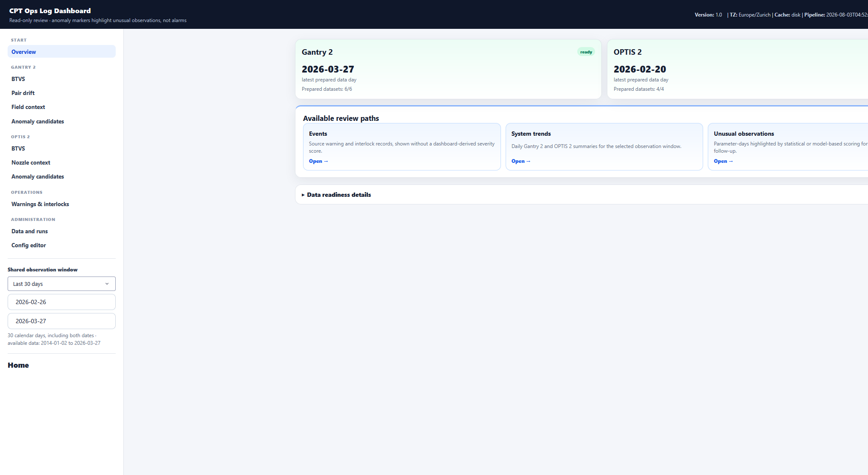
Task: Click the Shared observation window label
Action: [x=42, y=270]
